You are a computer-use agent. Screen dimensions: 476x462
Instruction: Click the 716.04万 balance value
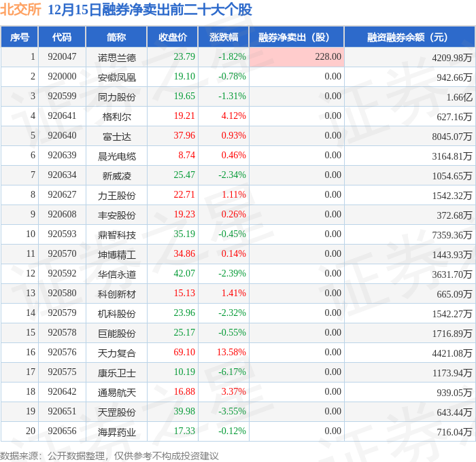coord(454,432)
